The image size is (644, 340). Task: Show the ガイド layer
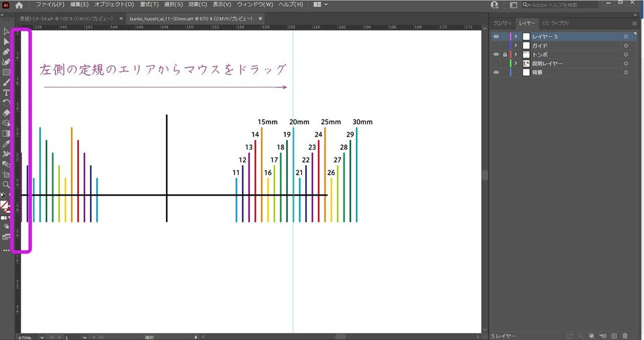(496, 45)
